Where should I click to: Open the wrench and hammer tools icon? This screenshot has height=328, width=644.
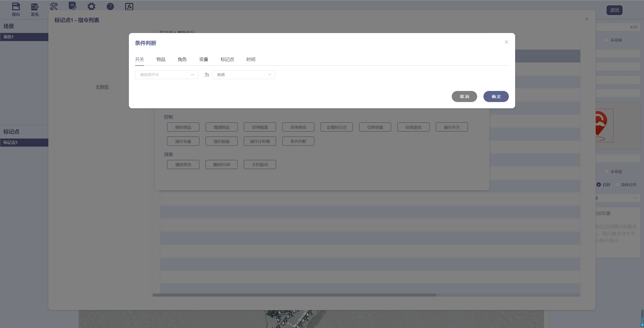(x=54, y=6)
